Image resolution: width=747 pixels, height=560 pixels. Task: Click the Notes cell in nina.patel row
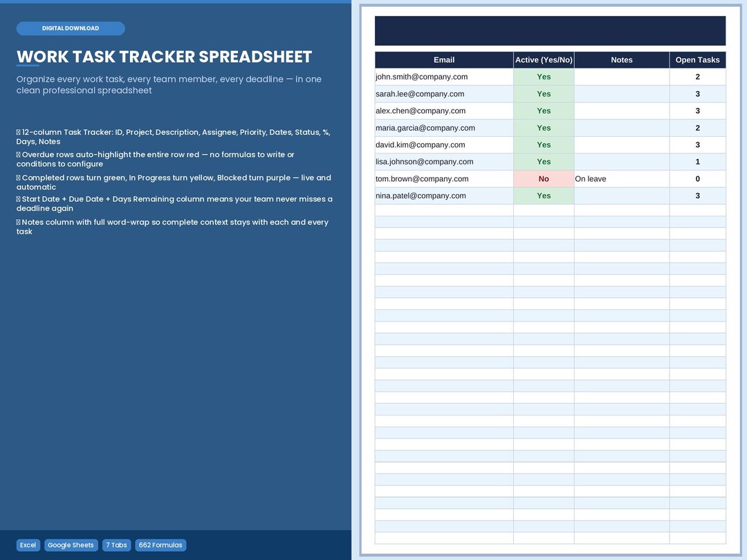[622, 196]
